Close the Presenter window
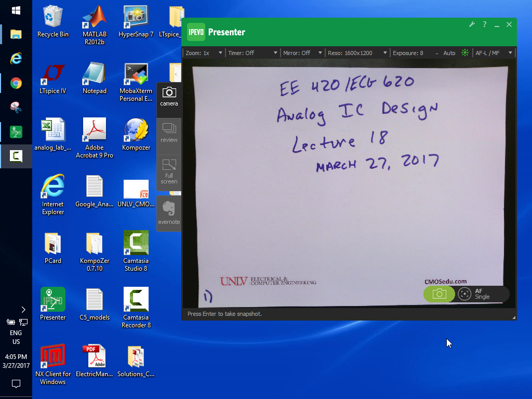 [509, 24]
